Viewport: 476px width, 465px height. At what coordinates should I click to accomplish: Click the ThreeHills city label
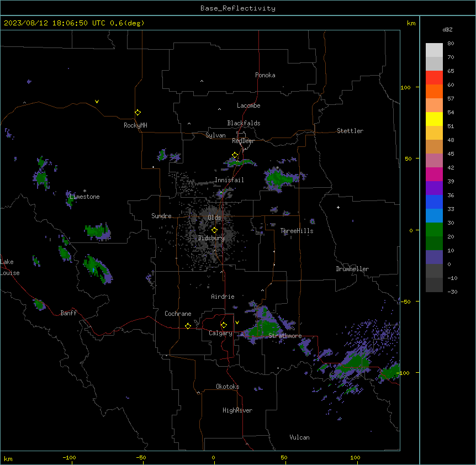tap(297, 231)
